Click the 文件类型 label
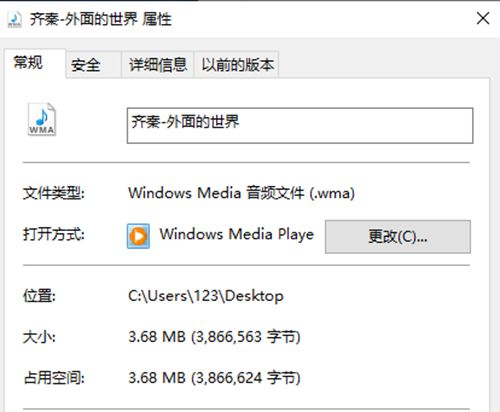Viewport: 500px width, 412px height. pyautogui.click(x=53, y=193)
